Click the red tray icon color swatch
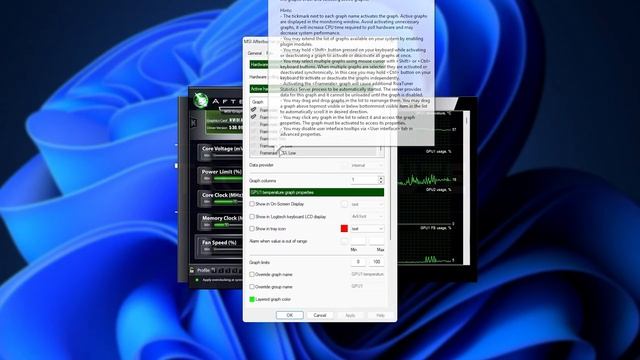The image size is (640, 360). click(x=344, y=229)
